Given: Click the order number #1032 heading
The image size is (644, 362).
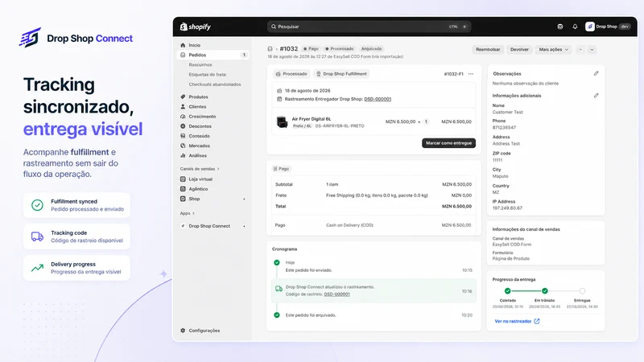Looking at the screenshot, I should click(289, 49).
